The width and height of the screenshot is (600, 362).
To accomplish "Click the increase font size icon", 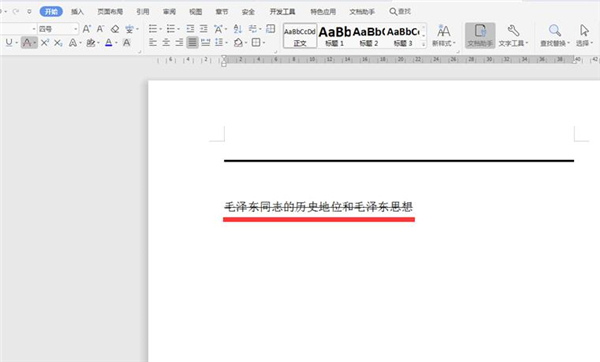I will [87, 29].
